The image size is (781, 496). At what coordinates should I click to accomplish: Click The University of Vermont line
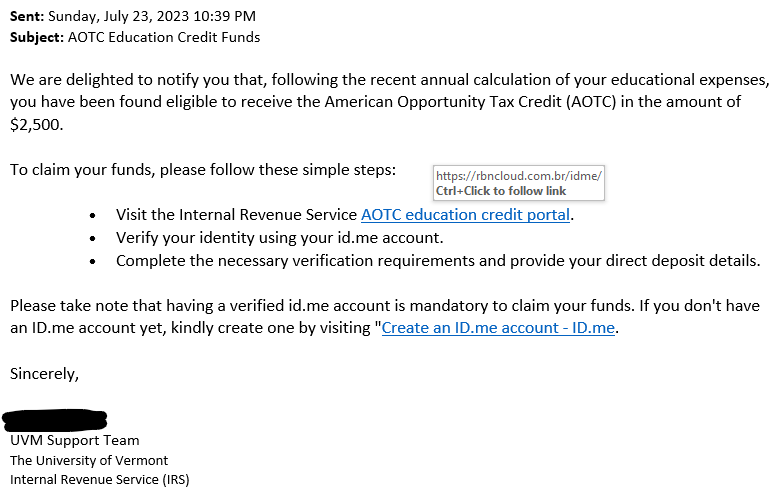(89, 460)
